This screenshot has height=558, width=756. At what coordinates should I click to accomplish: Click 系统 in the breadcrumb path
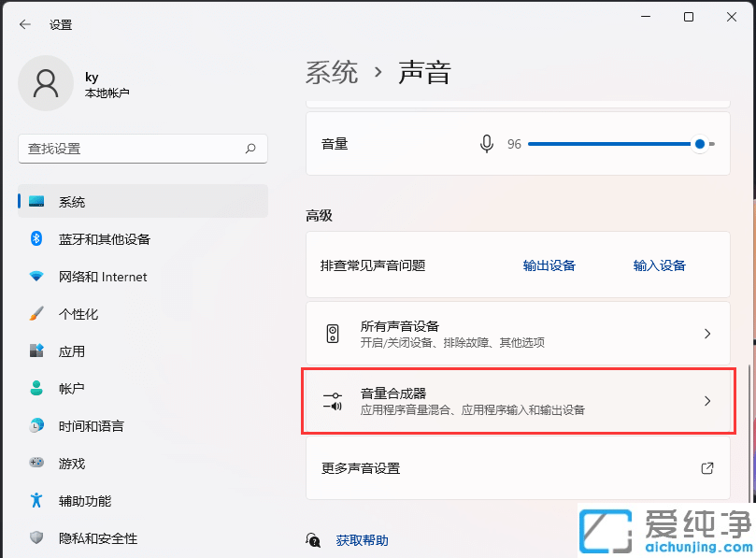[332, 72]
